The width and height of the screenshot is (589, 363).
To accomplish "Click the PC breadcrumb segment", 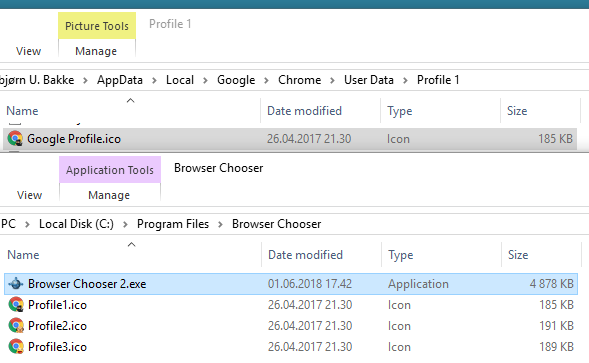I will pyautogui.click(x=8, y=224).
